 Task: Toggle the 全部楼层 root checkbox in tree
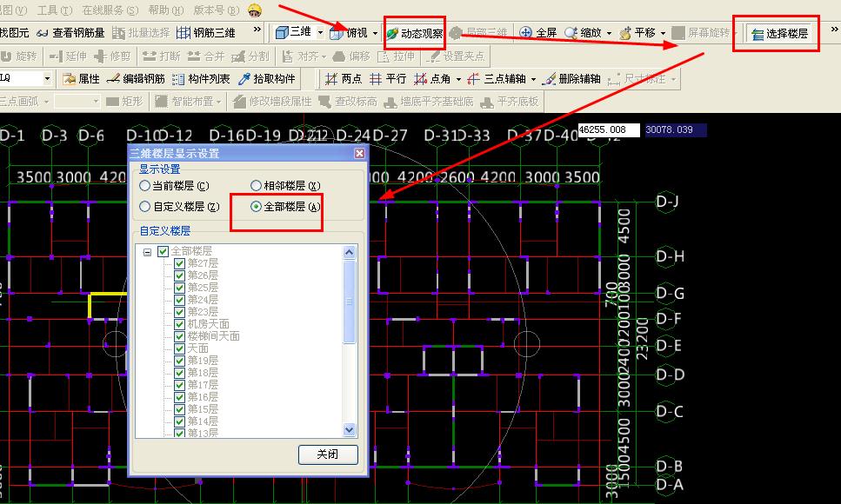tap(163, 251)
